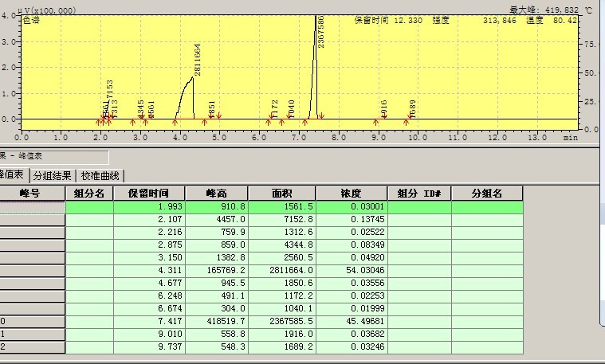The width and height of the screenshot is (605, 364).
Task: Click concentration cell 0.01999
Action: [x=352, y=308]
